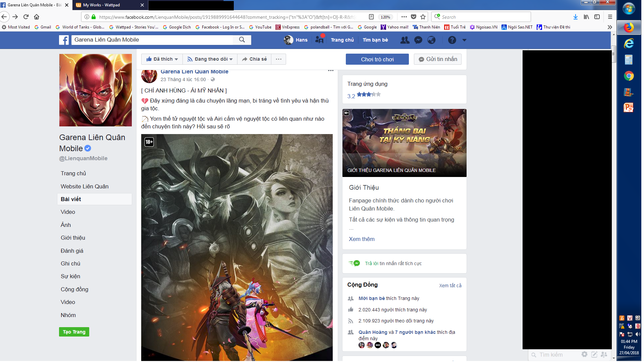This screenshot has height=362, width=644.
Task: Open Hans profile link
Action: click(x=296, y=40)
